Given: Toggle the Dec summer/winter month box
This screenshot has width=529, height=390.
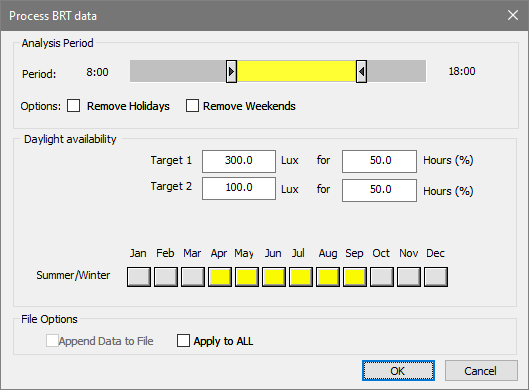Looking at the screenshot, I should pos(436,277).
